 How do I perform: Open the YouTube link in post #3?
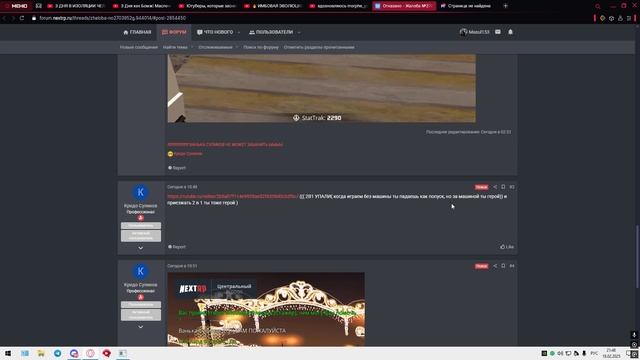click(232, 196)
